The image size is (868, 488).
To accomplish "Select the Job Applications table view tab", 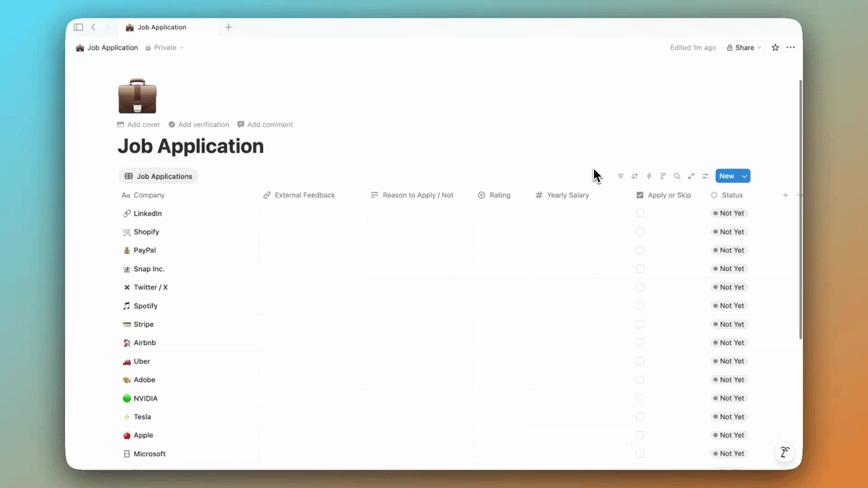I will point(158,176).
